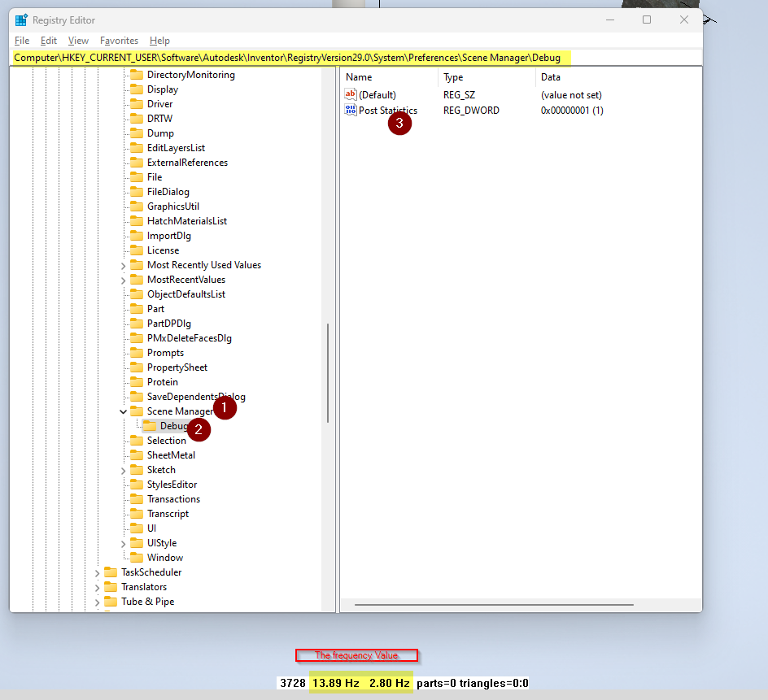Screen dimensions: 768x700
Task: Click the REG_SZ type cell
Action: [x=460, y=95]
